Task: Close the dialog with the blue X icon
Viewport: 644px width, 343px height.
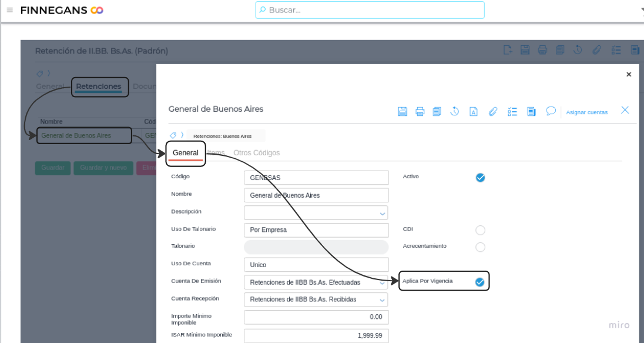Action: coord(625,110)
